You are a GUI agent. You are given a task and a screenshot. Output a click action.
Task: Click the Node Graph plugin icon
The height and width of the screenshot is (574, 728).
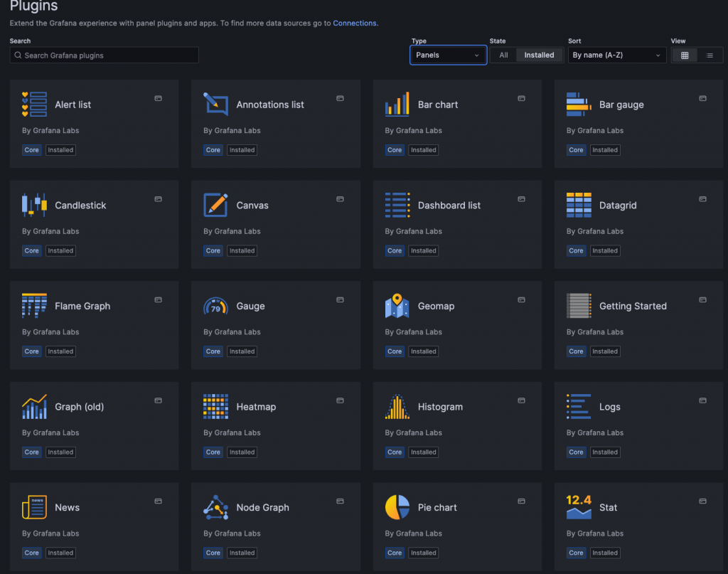(x=216, y=508)
